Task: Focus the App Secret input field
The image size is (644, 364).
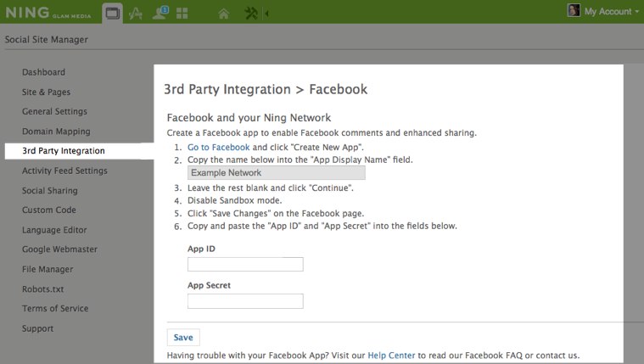Action: (245, 301)
